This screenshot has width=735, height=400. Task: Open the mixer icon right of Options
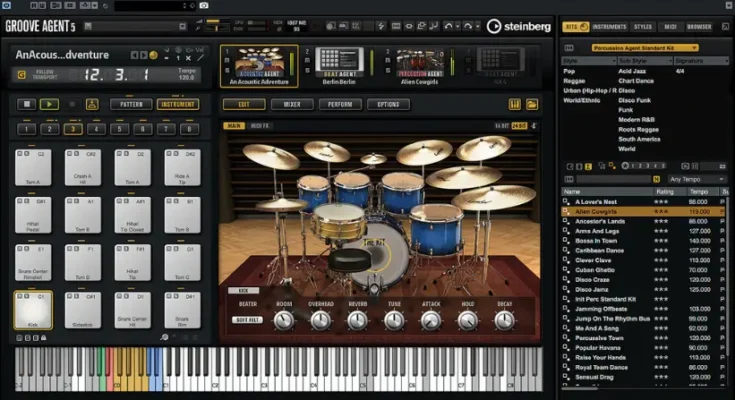click(x=514, y=104)
